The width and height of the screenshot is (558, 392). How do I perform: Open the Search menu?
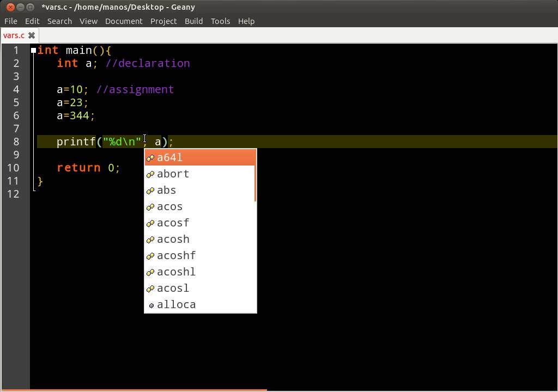pos(59,21)
